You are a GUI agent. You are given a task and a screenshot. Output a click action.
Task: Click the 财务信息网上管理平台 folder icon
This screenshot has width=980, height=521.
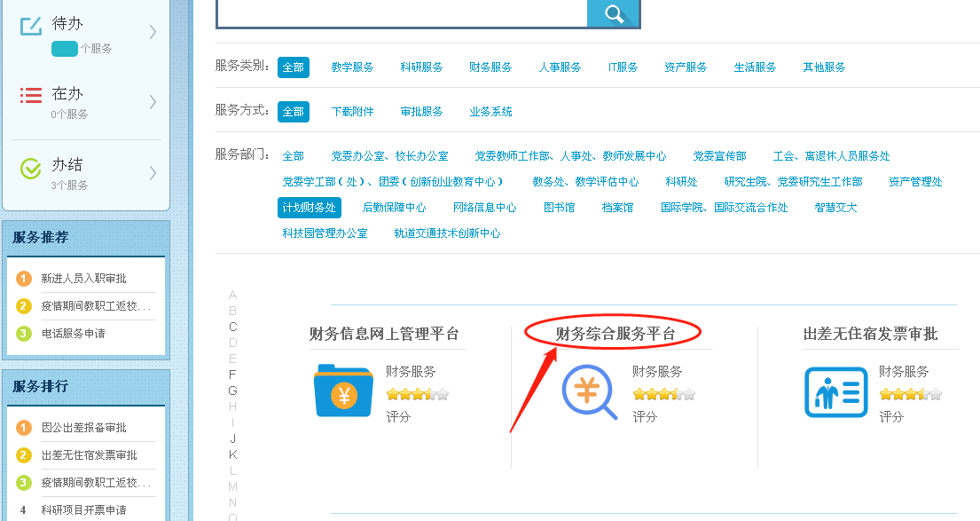click(343, 391)
